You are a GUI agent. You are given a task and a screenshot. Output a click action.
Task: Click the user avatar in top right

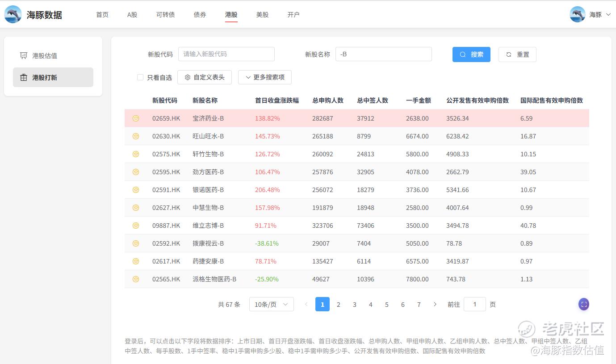(x=578, y=14)
